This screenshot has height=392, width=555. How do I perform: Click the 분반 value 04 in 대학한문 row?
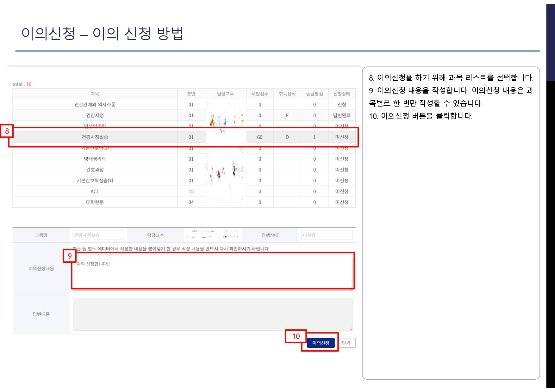[x=191, y=202]
